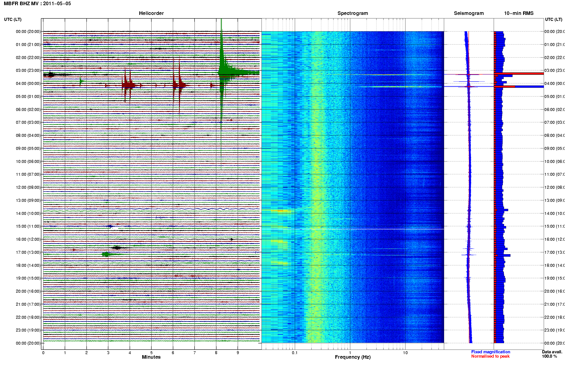Click the right 'UTC (LT)' axis label

coord(553,19)
